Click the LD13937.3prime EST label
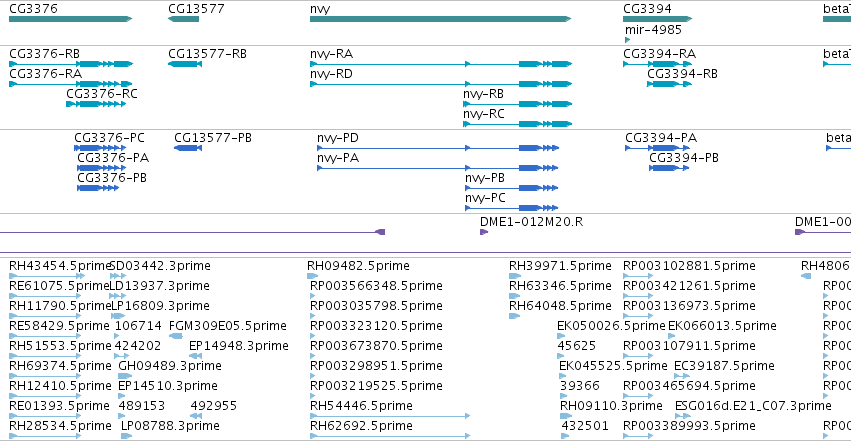This screenshot has width=851, height=441. [160, 286]
